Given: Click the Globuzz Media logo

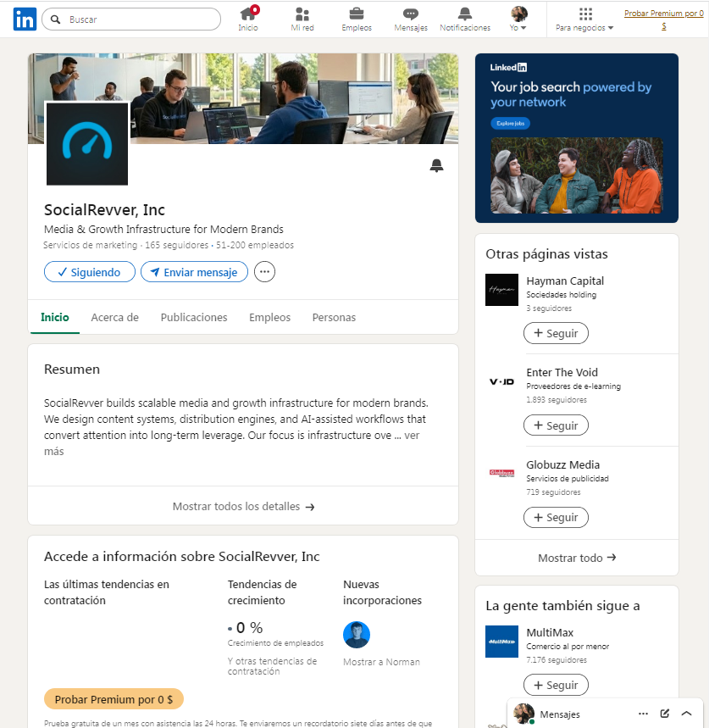Looking at the screenshot, I should [501, 473].
